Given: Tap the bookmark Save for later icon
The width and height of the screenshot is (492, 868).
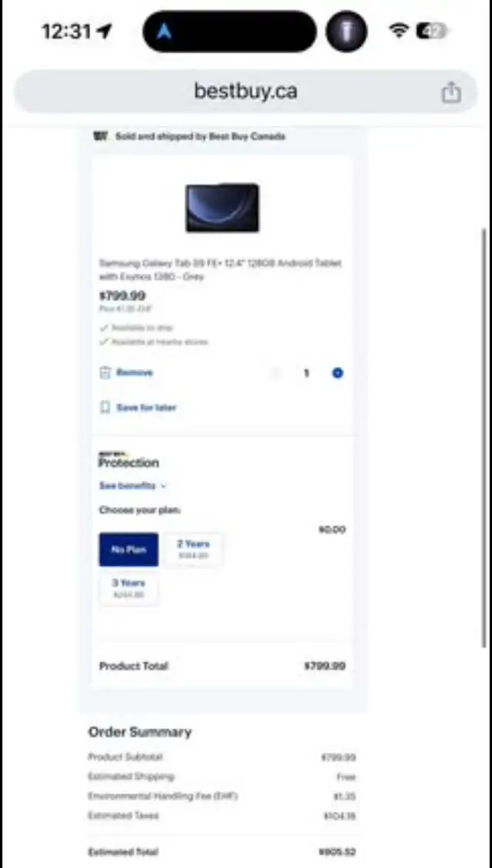Looking at the screenshot, I should click(x=105, y=407).
